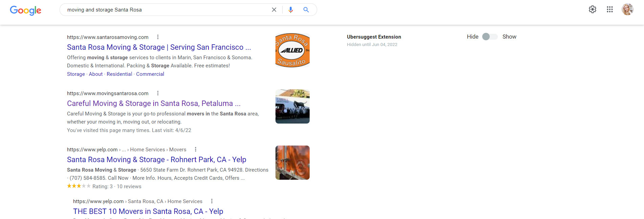Follow the Residential sitelink
This screenshot has height=219, width=644.
coord(119,74)
